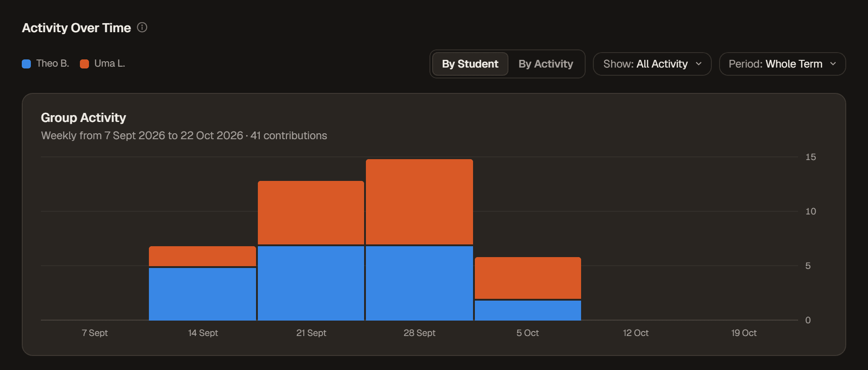Open the Activity Over Time info icon

(142, 28)
